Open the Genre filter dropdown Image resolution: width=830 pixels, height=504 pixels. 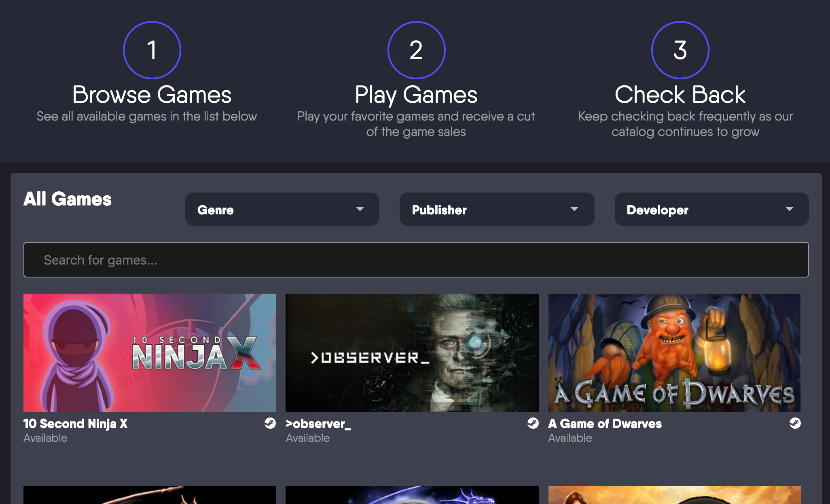(x=282, y=209)
